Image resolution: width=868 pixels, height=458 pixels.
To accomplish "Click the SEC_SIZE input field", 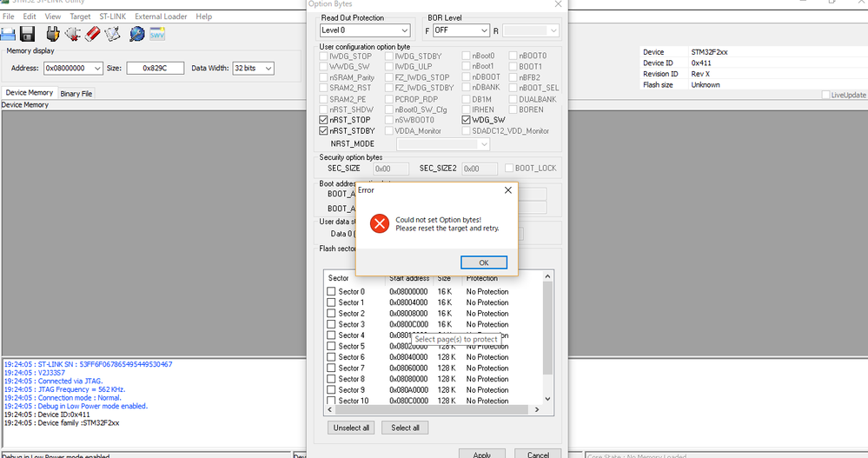I will (391, 169).
